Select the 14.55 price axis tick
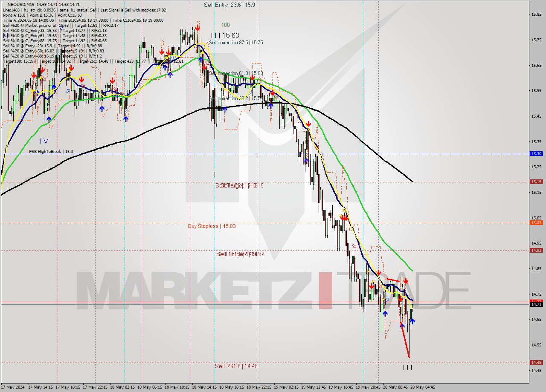 [x=536, y=345]
